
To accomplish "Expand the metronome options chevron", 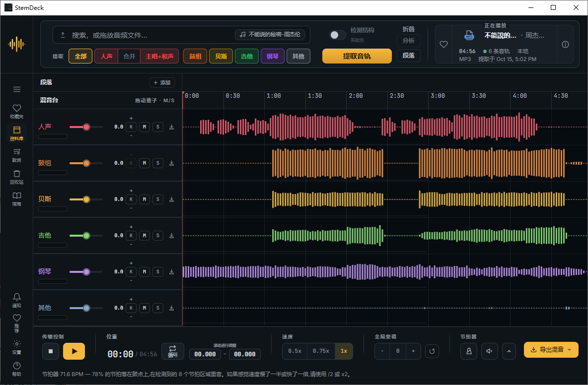I will click(x=509, y=351).
